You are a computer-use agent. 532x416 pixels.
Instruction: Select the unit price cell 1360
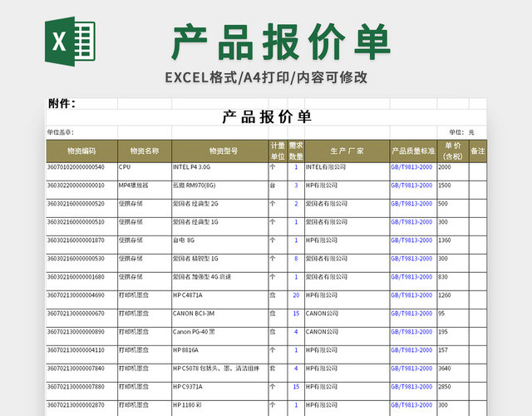click(453, 245)
